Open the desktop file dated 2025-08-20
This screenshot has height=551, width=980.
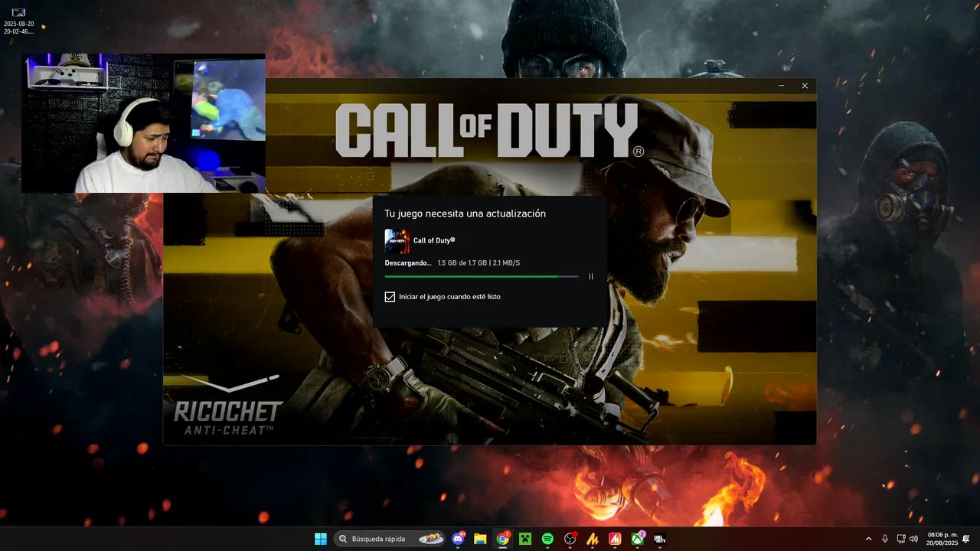(x=18, y=21)
